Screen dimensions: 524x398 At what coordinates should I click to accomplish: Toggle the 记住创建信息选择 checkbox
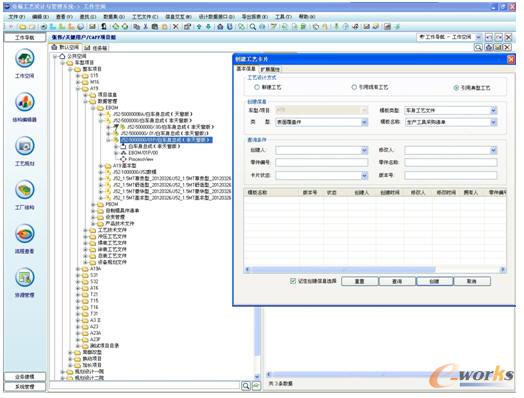[293, 281]
